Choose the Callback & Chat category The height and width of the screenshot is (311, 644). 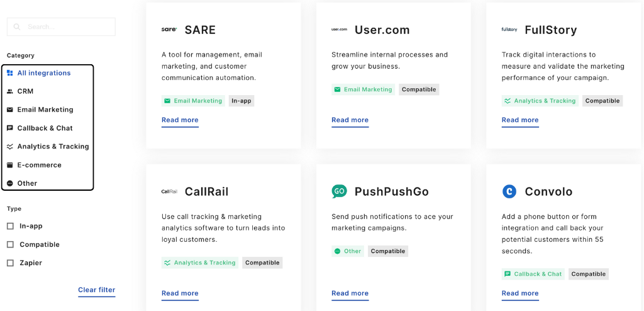45,128
